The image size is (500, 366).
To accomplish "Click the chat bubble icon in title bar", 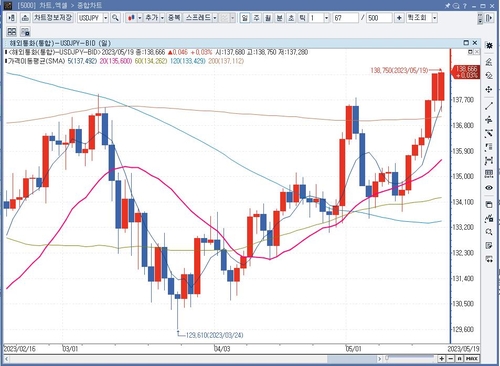I will pyautogui.click(x=456, y=6).
